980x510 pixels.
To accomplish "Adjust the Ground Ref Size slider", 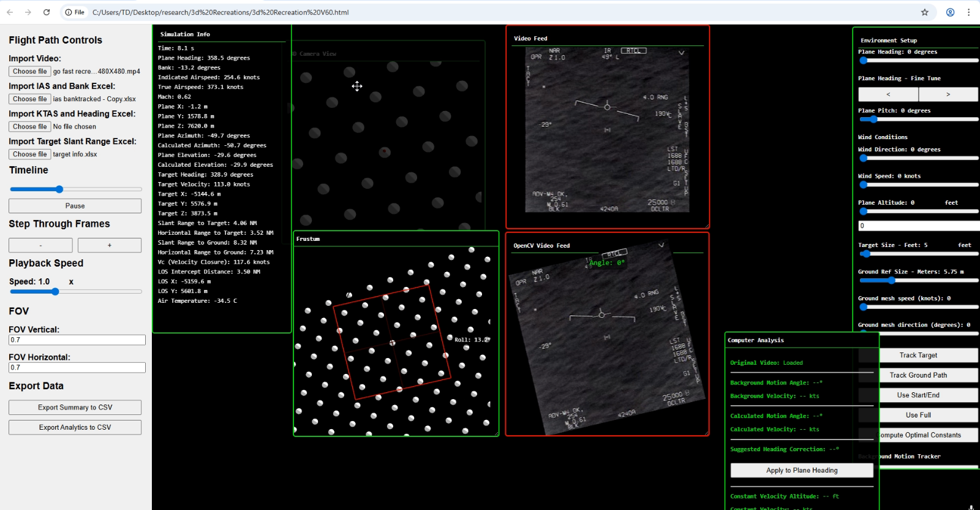I will point(918,280).
